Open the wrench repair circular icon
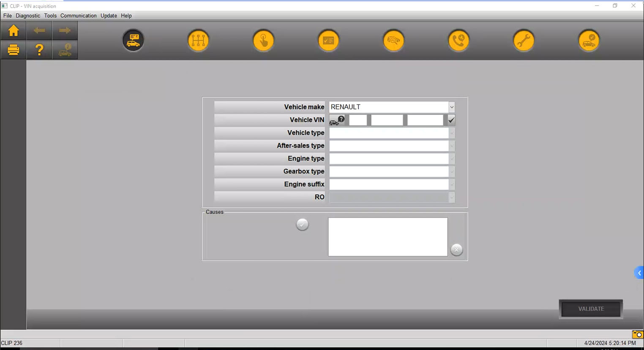Image resolution: width=644 pixels, height=350 pixels. 524,41
